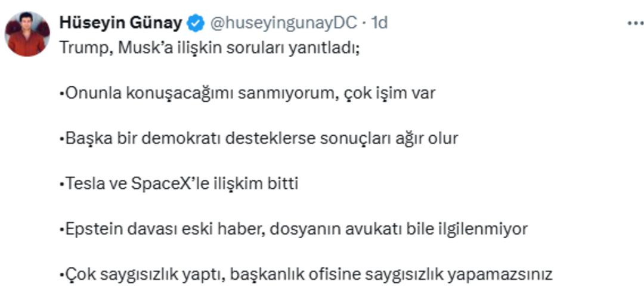Click the tweet's opening line about Trump

210,48
